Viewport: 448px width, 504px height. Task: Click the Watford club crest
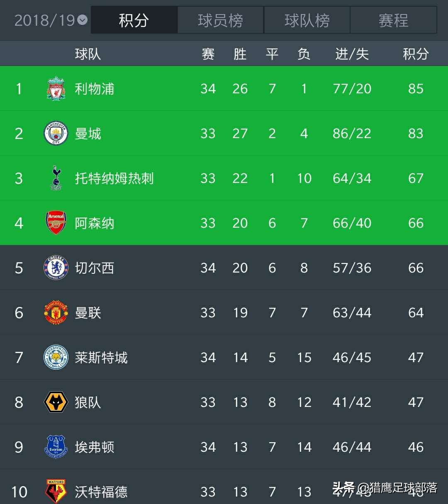[56, 491]
